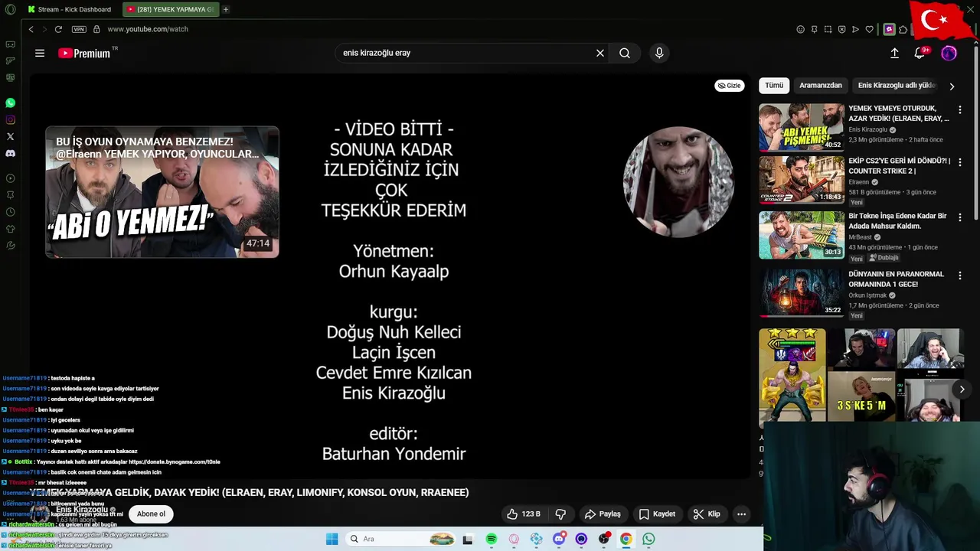The image size is (980, 551).
Task: Like the video with 123 B thumbs up
Action: [524, 514]
